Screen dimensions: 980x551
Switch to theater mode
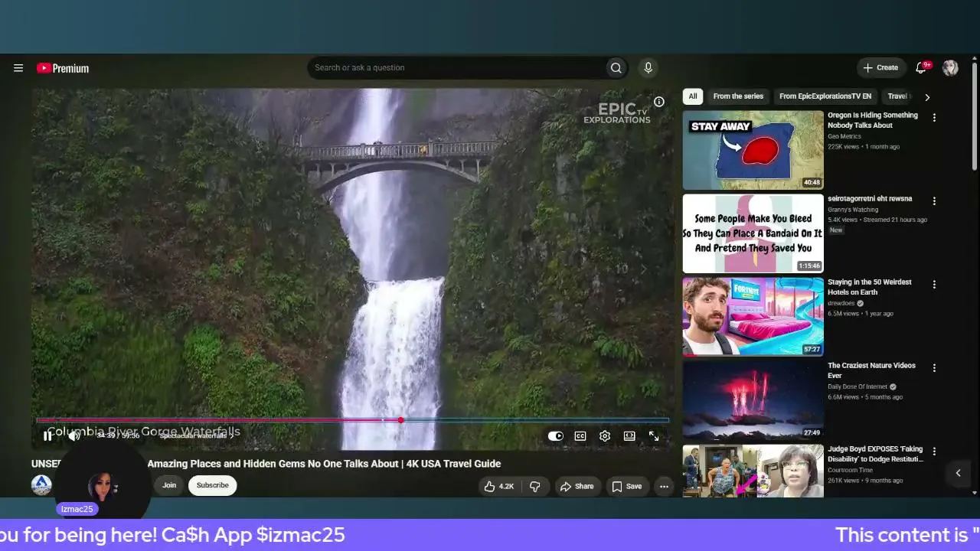click(x=629, y=436)
